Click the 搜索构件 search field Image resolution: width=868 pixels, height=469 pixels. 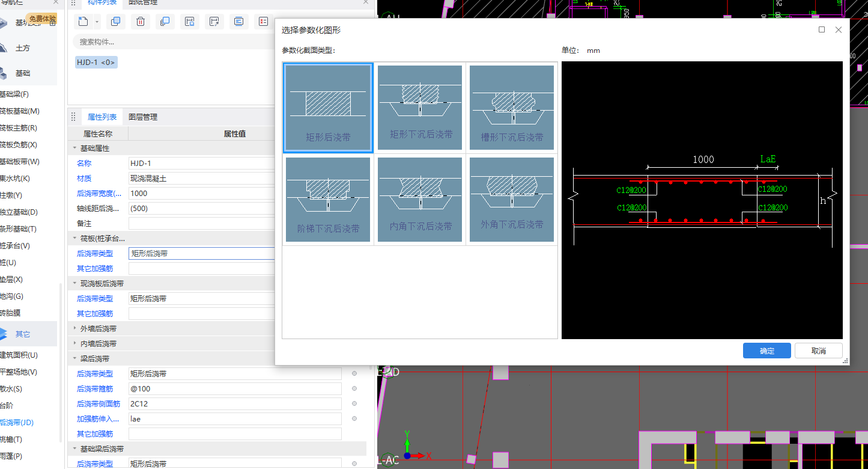[174, 41]
